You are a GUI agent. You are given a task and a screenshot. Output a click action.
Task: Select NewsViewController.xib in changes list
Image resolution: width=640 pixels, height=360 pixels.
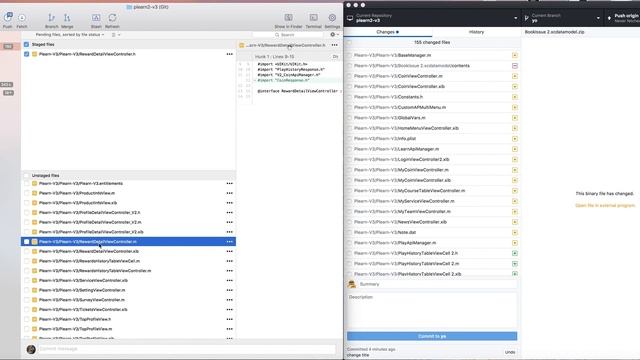pyautogui.click(x=432, y=222)
